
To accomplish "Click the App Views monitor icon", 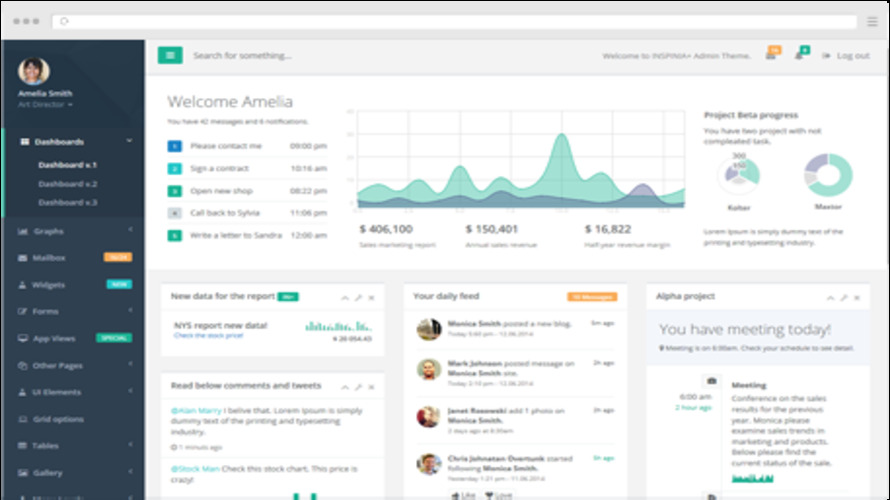I will (x=22, y=338).
